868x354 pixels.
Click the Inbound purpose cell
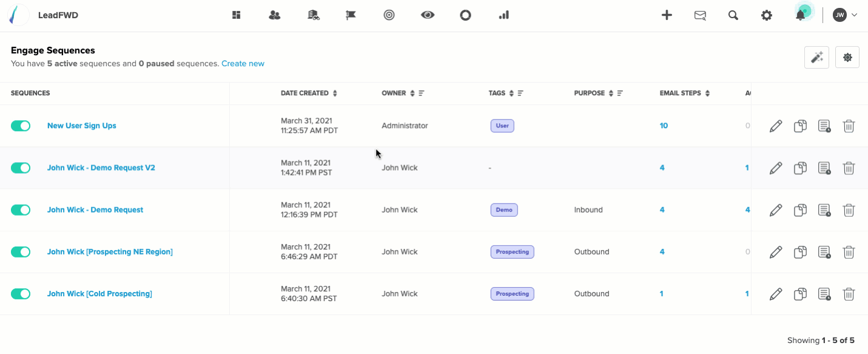click(x=588, y=209)
